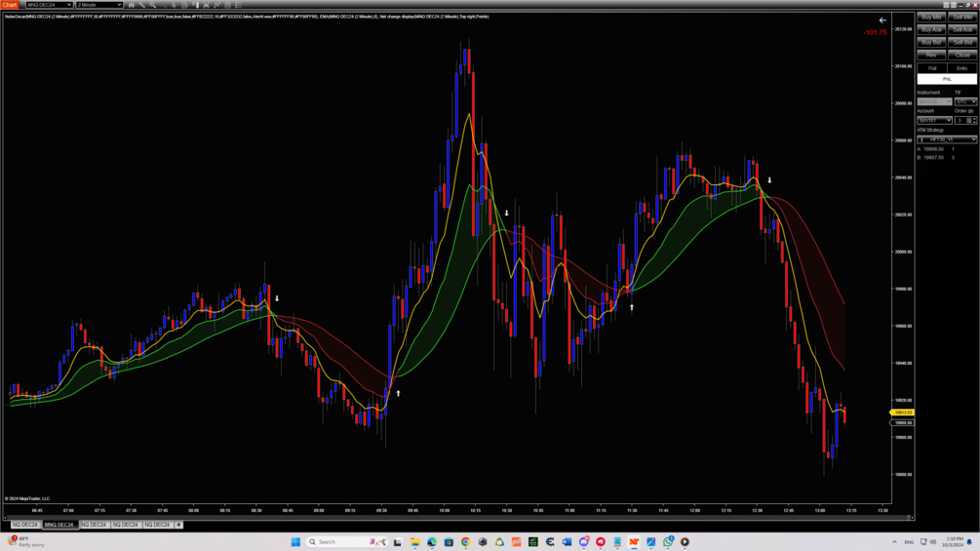Click the taskbar Search box
Image resolution: width=980 pixels, height=551 pixels.
tap(347, 541)
